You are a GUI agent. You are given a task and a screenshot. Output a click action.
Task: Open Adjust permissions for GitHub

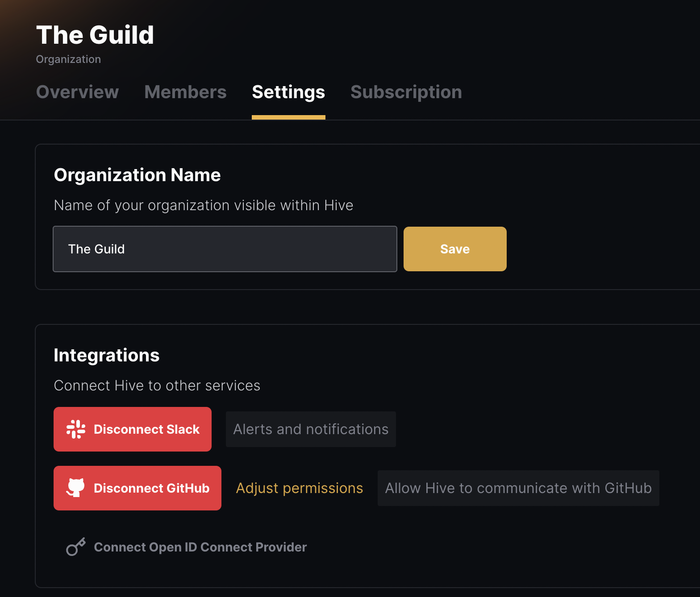[x=299, y=488]
